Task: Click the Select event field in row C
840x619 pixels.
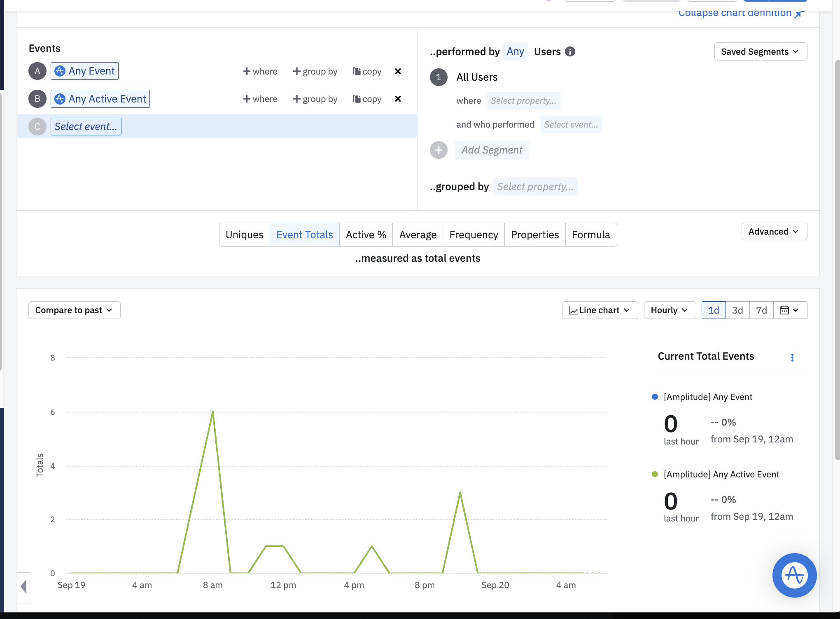Action: pos(86,126)
